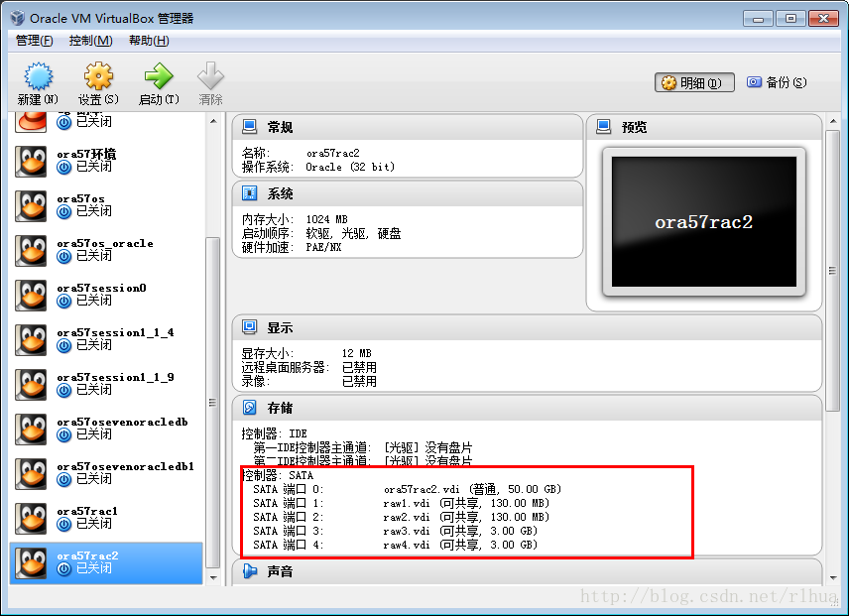Viewport: 849px width, 616px height.
Task: Click the details pane scrollbar thumb
Action: click(833, 271)
